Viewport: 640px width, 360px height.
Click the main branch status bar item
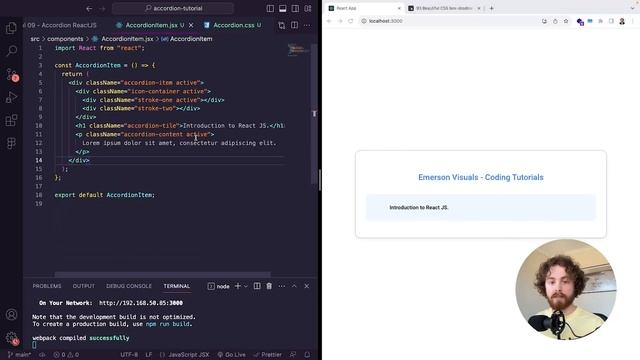point(19,355)
